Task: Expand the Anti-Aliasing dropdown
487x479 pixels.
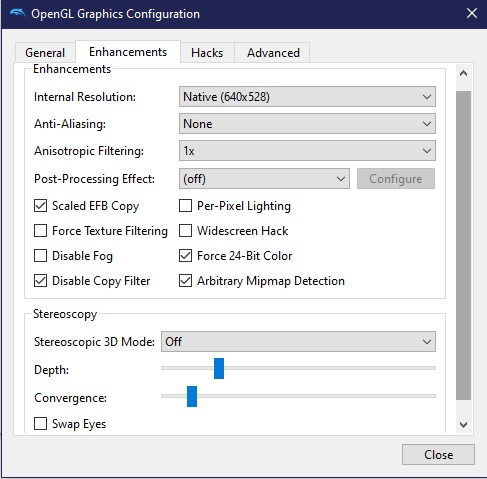Action: coord(307,124)
